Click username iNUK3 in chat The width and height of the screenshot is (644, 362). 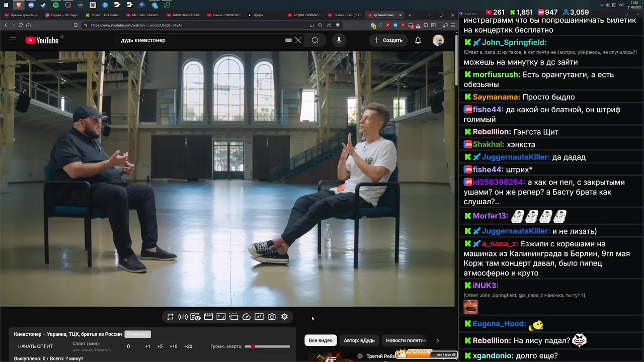pos(486,286)
